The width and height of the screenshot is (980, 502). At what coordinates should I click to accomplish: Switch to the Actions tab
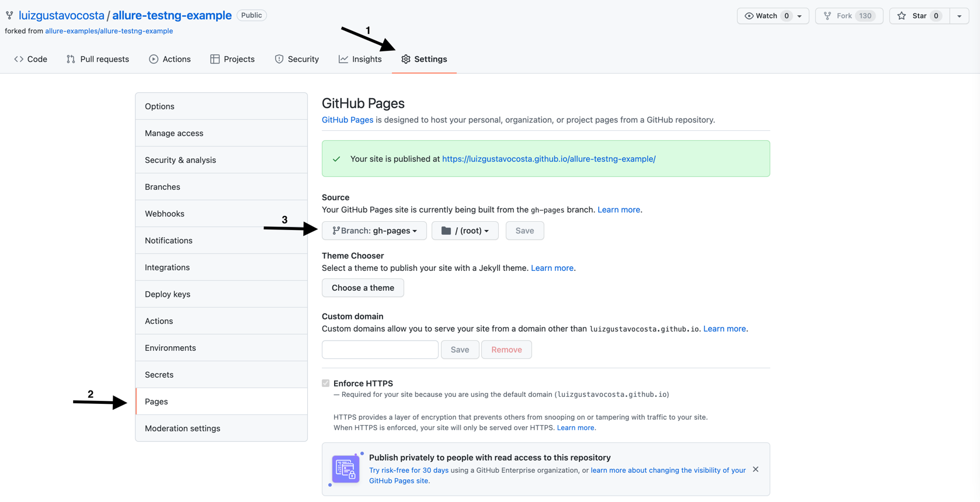pyautogui.click(x=170, y=59)
